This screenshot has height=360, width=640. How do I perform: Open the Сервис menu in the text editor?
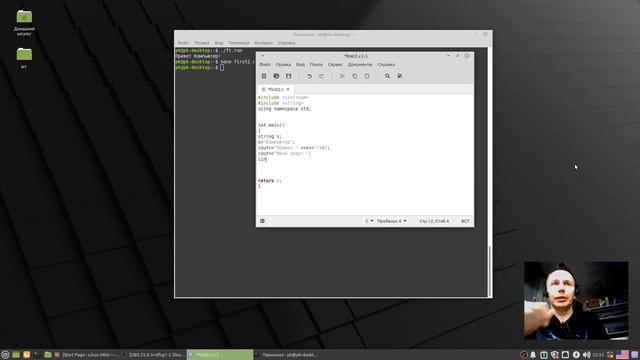click(335, 64)
